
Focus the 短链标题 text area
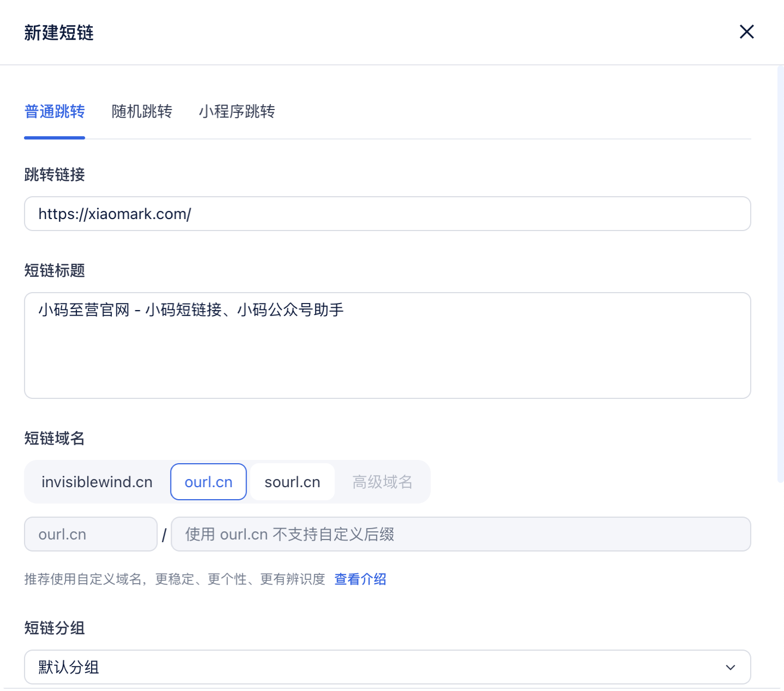388,346
